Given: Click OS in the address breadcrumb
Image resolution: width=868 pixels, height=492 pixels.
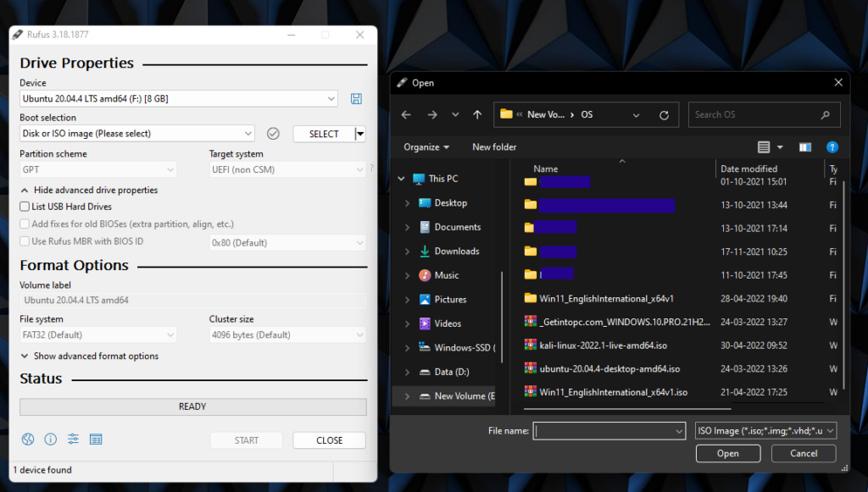Looking at the screenshot, I should (x=587, y=114).
